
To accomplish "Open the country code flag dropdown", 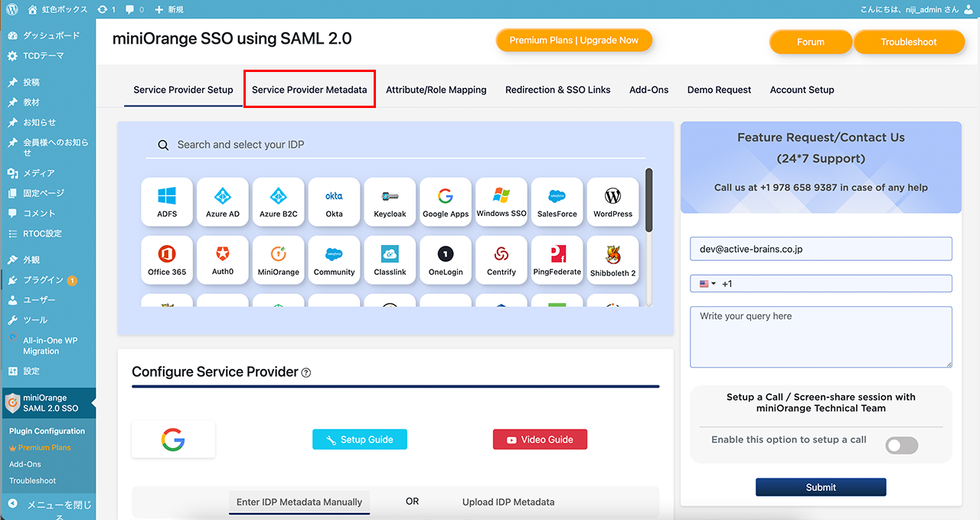I will (708, 283).
